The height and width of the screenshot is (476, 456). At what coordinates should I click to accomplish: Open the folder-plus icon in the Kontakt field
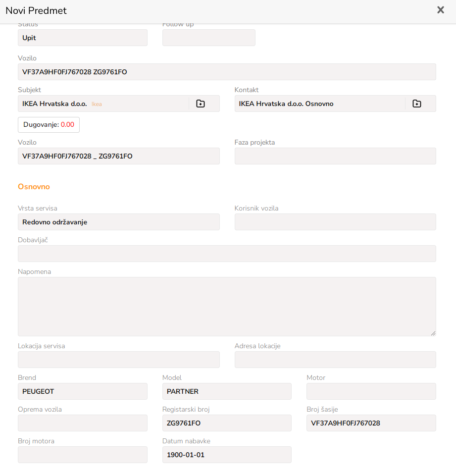point(417,104)
